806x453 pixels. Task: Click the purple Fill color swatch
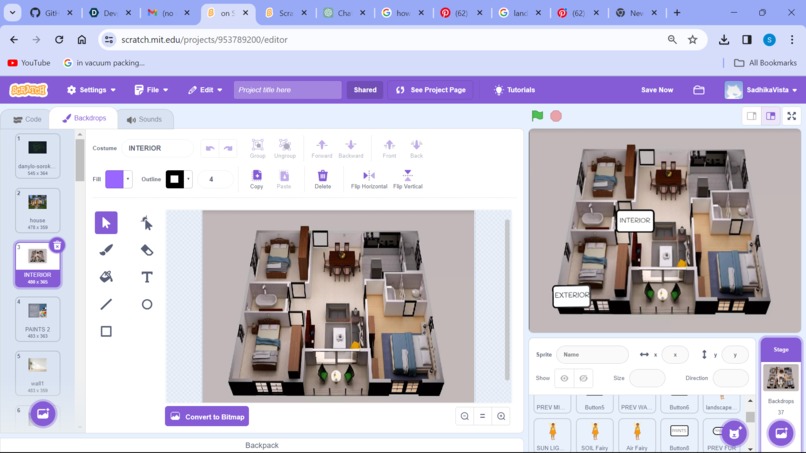click(114, 179)
